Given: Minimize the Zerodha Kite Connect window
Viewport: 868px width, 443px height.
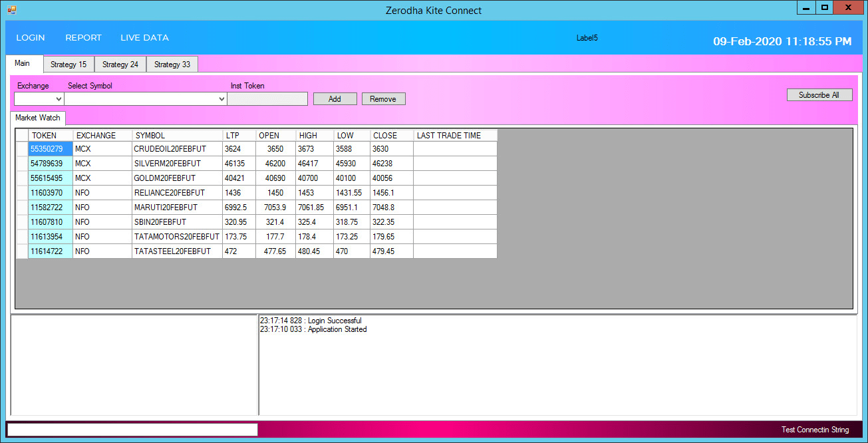Looking at the screenshot, I should pos(806,8).
